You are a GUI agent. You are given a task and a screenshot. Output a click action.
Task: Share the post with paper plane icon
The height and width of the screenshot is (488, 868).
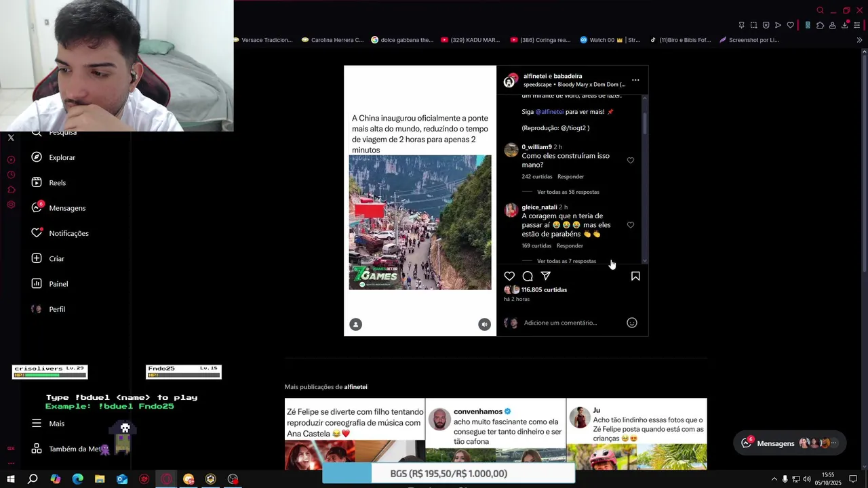[546, 276]
